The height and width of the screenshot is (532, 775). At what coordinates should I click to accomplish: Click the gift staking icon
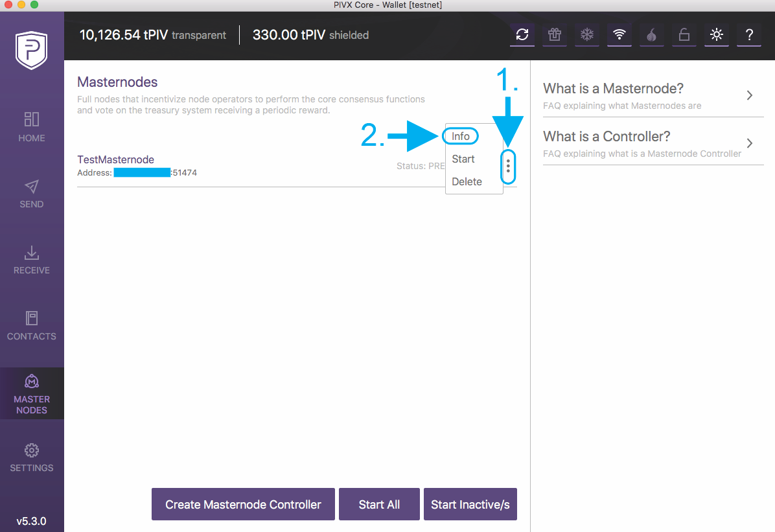[555, 34]
